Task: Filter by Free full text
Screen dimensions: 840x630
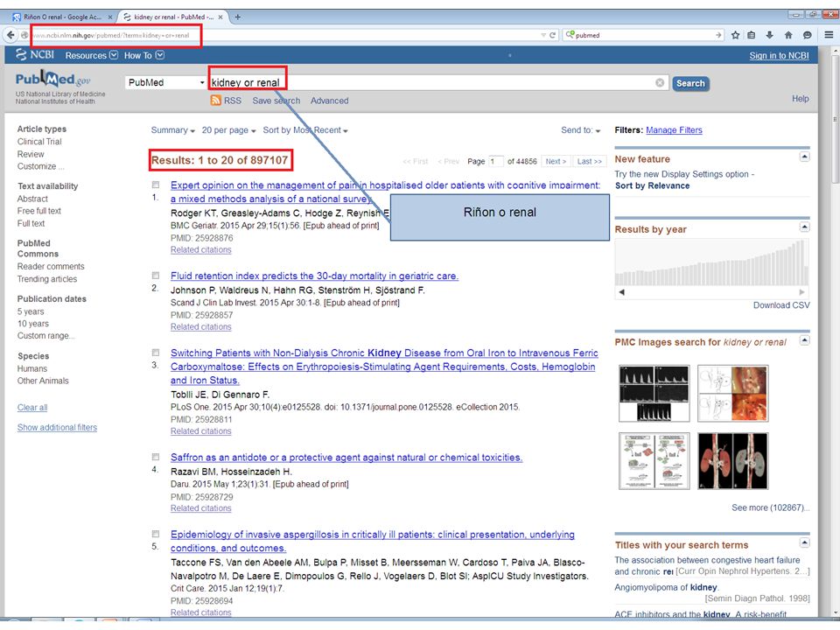Action: (x=39, y=211)
